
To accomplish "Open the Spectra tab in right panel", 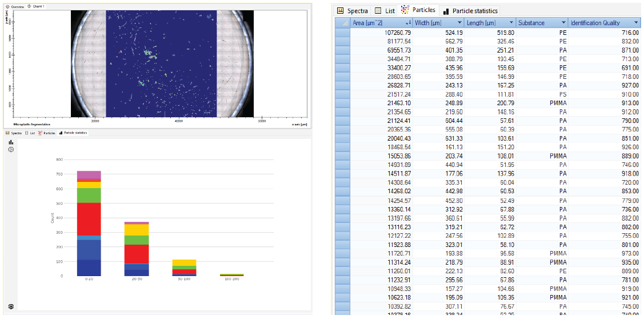I will (353, 11).
